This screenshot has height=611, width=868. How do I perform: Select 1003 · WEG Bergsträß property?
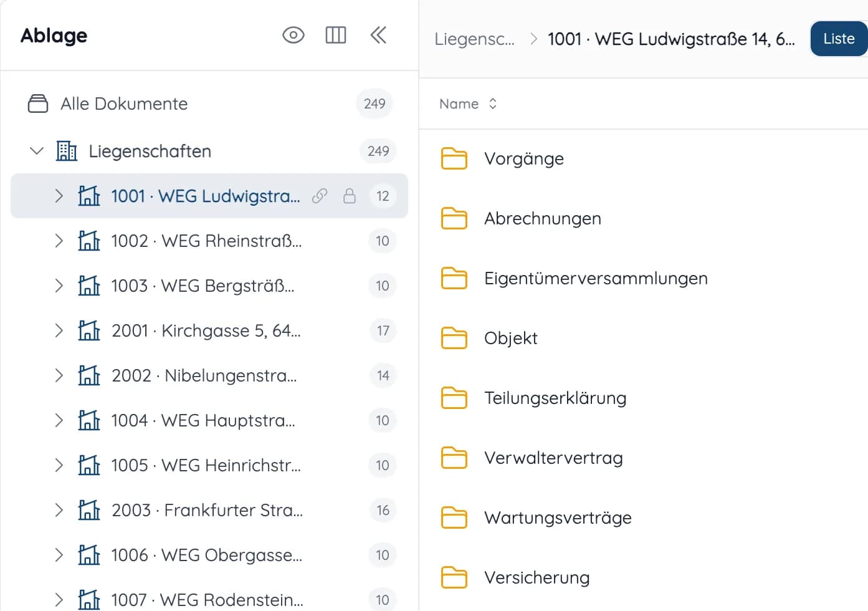click(x=210, y=286)
